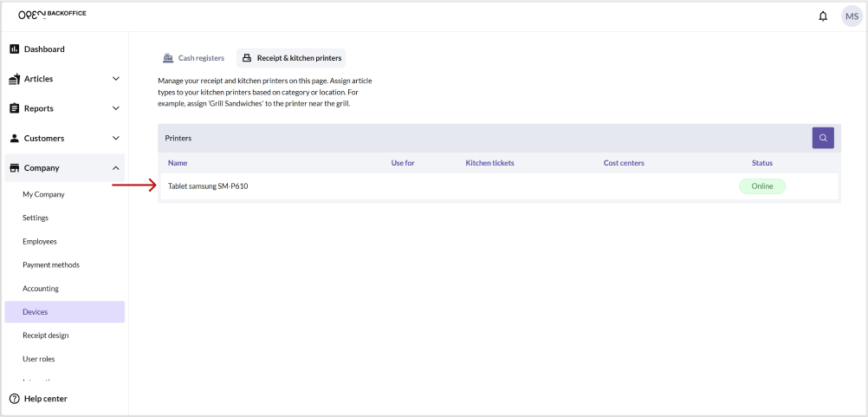The height and width of the screenshot is (417, 868).
Task: Switch to the Cash registers tab
Action: (194, 58)
